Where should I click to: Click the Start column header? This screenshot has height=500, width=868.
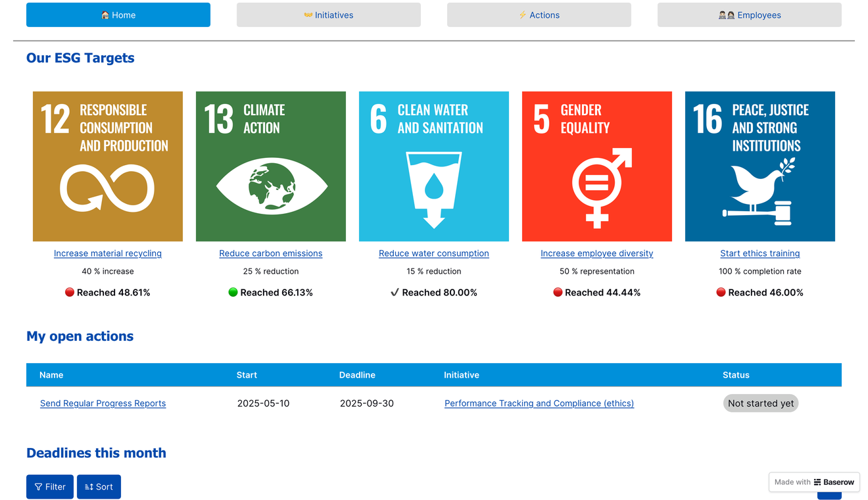247,375
